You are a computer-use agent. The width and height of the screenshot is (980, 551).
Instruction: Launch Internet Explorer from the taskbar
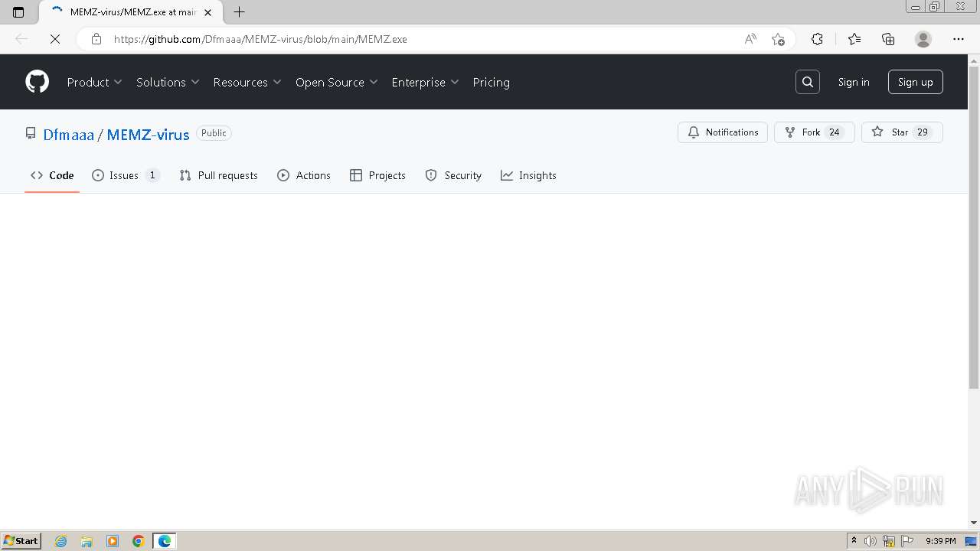pyautogui.click(x=61, y=541)
